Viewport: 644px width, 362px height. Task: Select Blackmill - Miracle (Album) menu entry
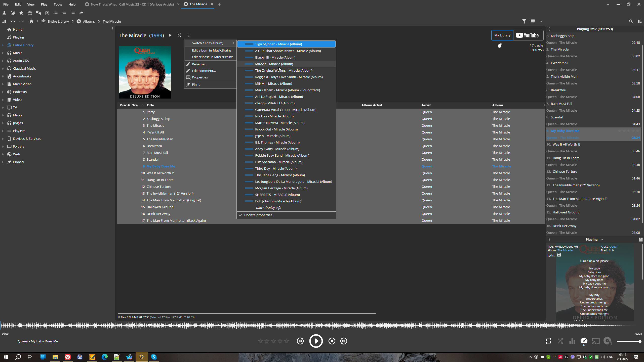click(x=275, y=57)
